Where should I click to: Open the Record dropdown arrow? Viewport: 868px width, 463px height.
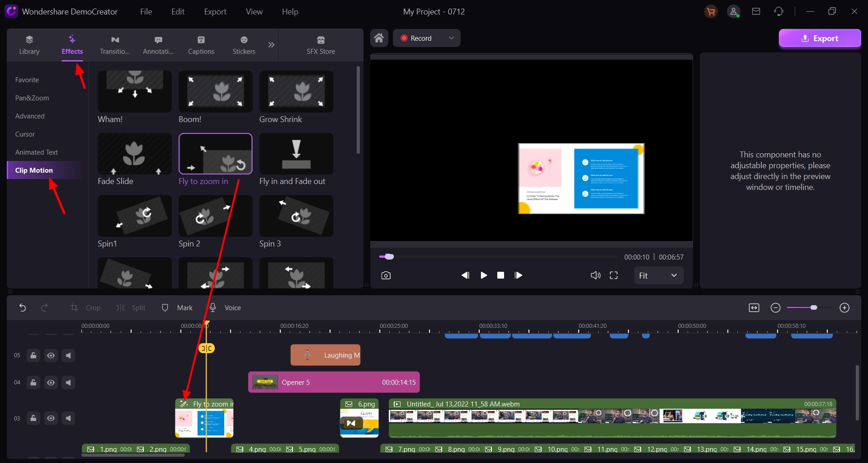(x=451, y=38)
